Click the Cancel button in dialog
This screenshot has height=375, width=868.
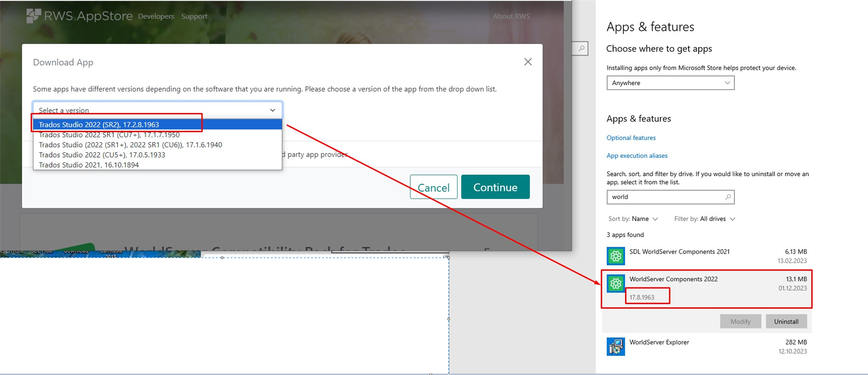pyautogui.click(x=434, y=187)
